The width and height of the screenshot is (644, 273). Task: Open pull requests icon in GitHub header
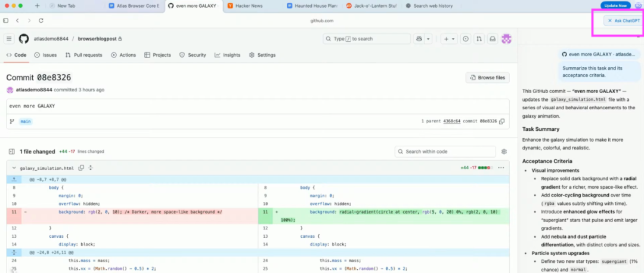479,39
